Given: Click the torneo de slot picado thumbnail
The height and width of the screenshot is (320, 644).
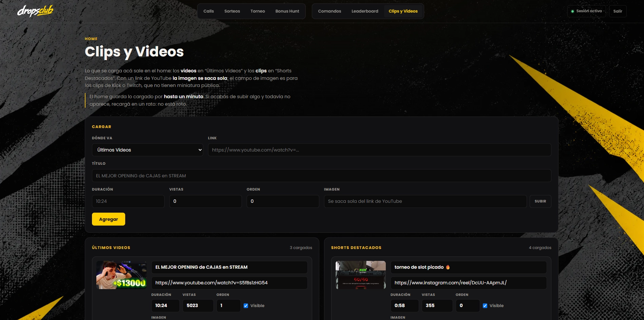Looking at the screenshot, I should click(x=361, y=275).
